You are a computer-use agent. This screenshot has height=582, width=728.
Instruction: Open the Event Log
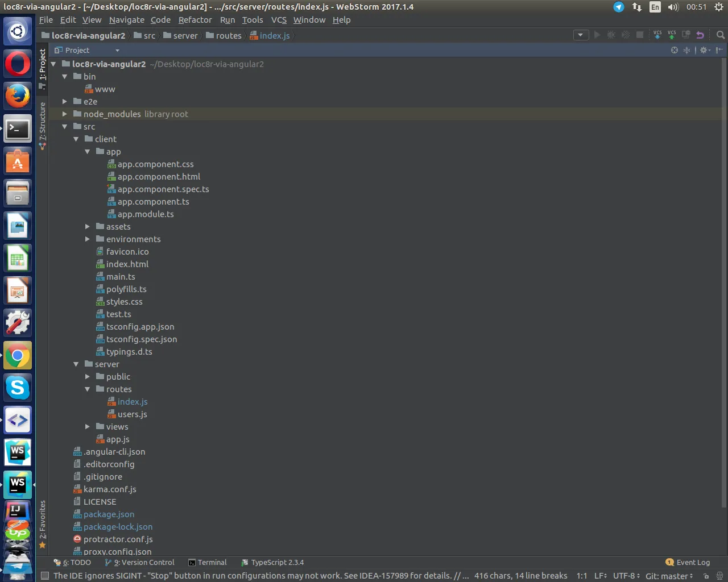click(x=688, y=562)
